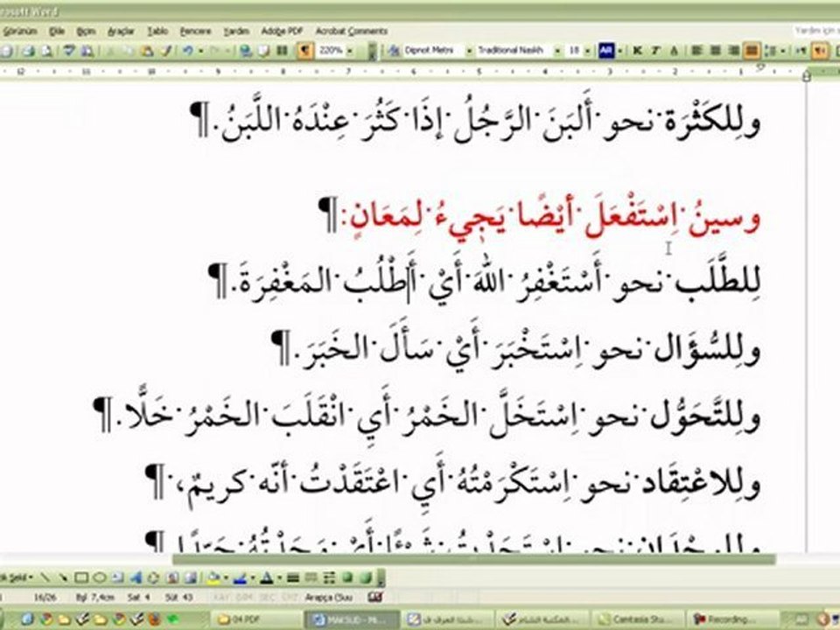Set right-to-left text direction
Screen dimensions: 840x630
(820, 51)
